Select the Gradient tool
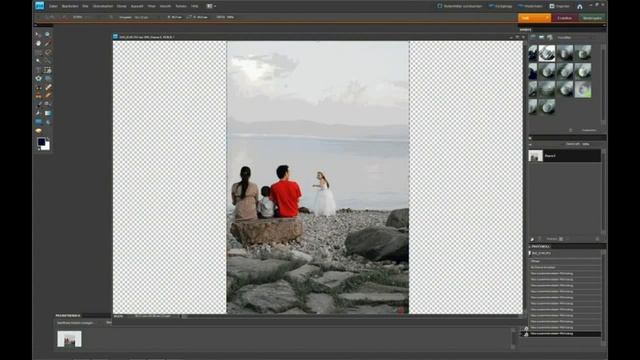This screenshot has width=640, height=360. [47, 113]
